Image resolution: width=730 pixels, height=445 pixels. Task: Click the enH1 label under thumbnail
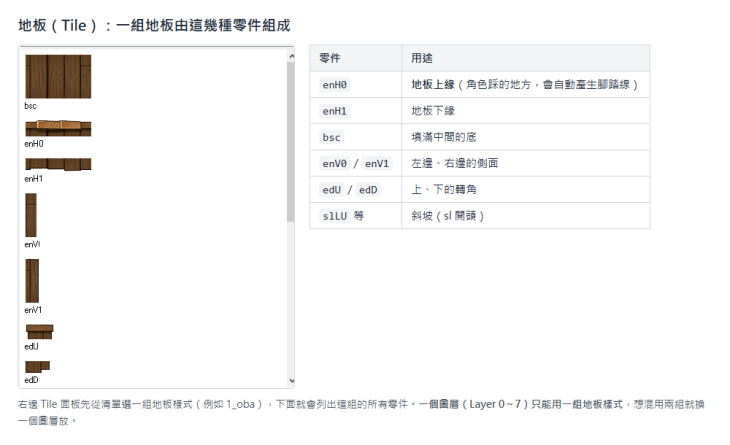tap(34, 179)
